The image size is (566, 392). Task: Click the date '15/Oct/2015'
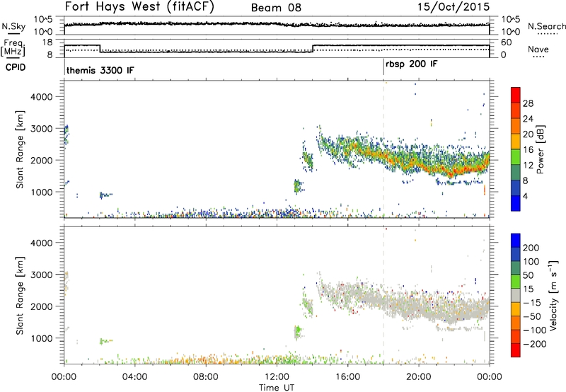pyautogui.click(x=454, y=7)
